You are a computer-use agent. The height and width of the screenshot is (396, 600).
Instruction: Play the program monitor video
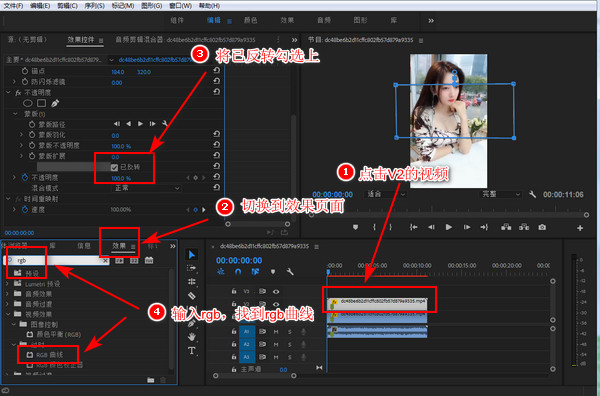coord(448,227)
